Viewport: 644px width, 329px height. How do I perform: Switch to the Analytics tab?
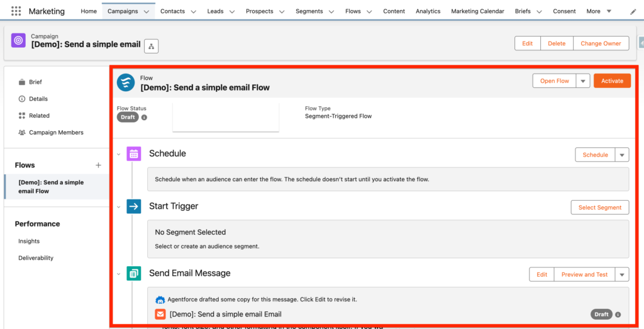[x=428, y=11]
